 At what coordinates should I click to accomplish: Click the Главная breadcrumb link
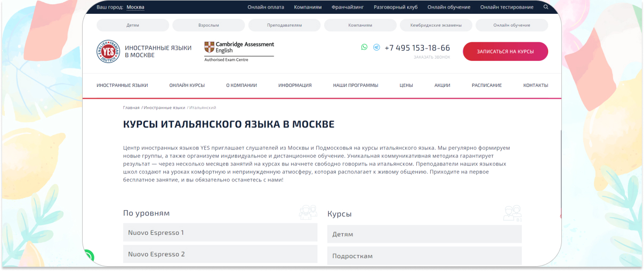pyautogui.click(x=131, y=108)
